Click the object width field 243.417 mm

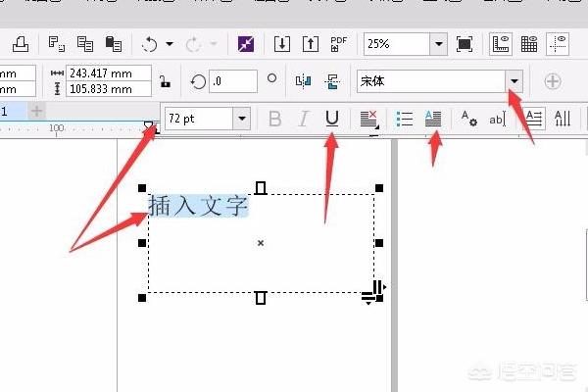108,73
